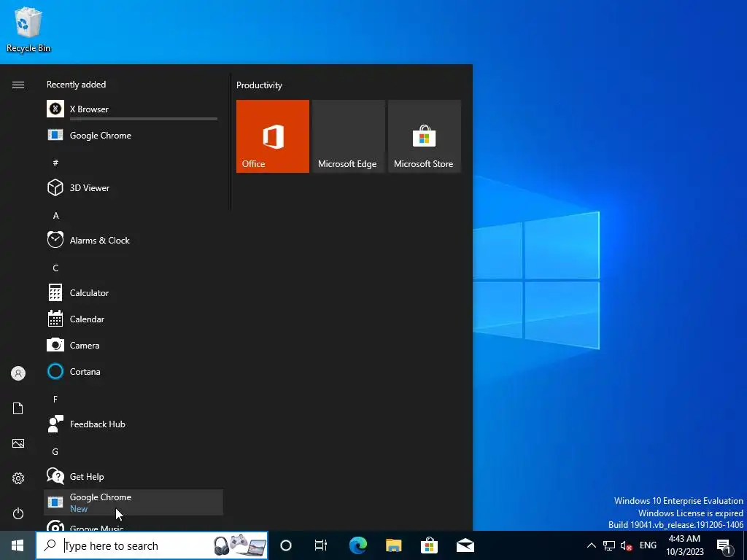Open the Documents folder shortcut
747x560 pixels.
tap(18, 408)
